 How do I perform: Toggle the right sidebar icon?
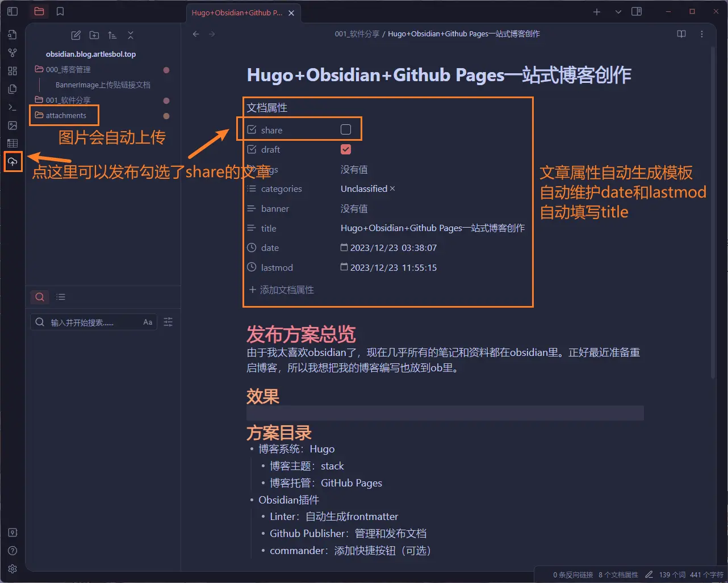[x=637, y=11]
